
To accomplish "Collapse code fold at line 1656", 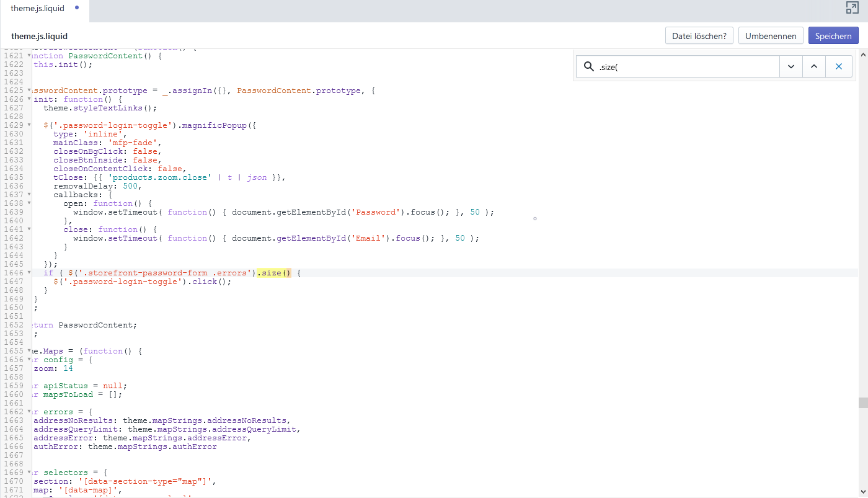I will [x=29, y=360].
